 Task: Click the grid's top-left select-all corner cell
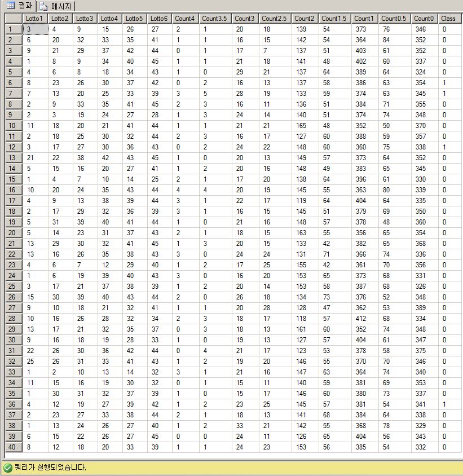click(x=14, y=19)
